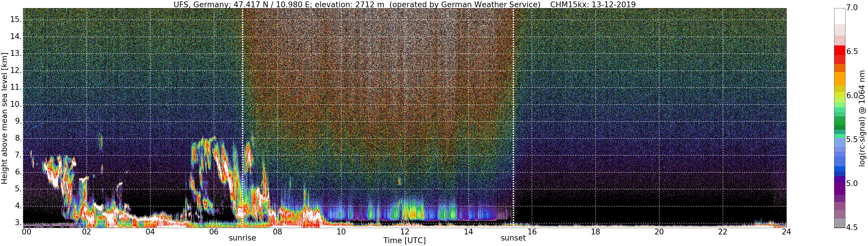
Task: Click the height axis tick label 5.
Action: (x=18, y=189)
